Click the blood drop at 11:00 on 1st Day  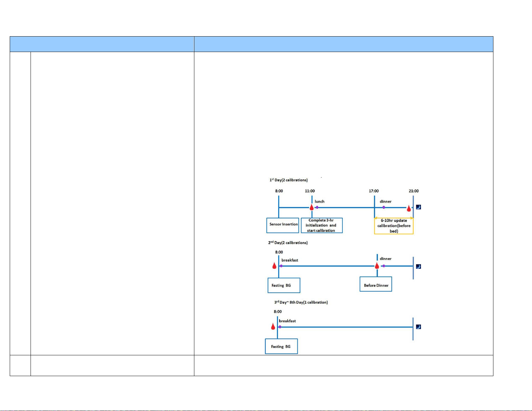(311, 207)
